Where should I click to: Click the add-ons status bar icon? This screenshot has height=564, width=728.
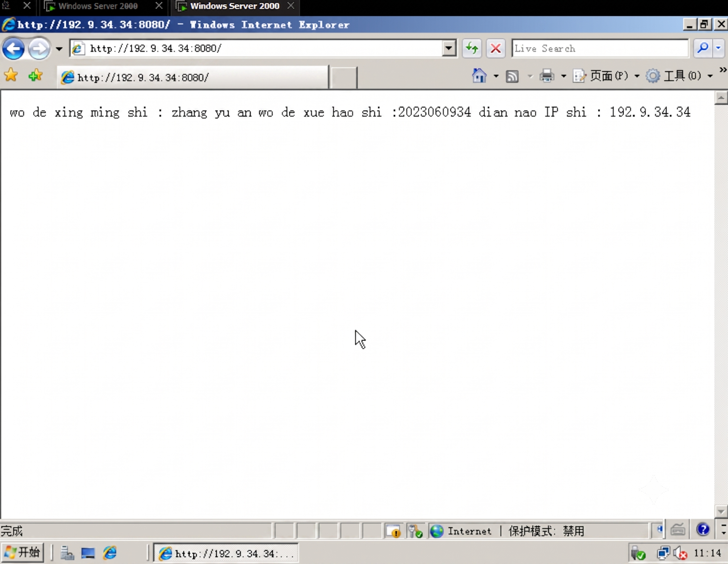click(x=415, y=531)
